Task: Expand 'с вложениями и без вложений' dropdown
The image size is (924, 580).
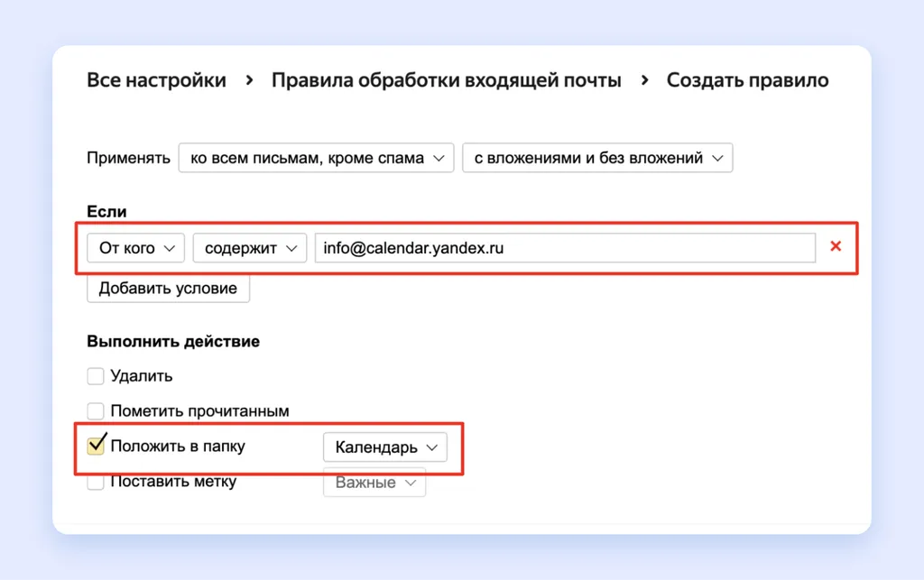Action: [597, 158]
